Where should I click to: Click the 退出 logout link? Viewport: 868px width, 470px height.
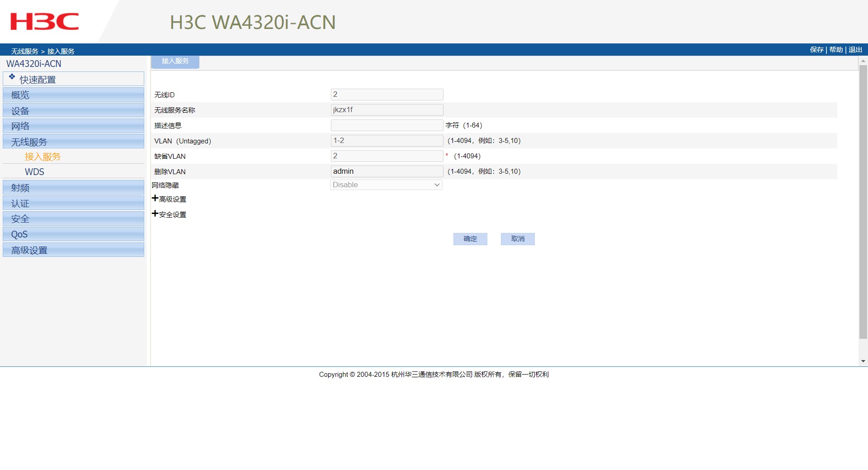(855, 50)
